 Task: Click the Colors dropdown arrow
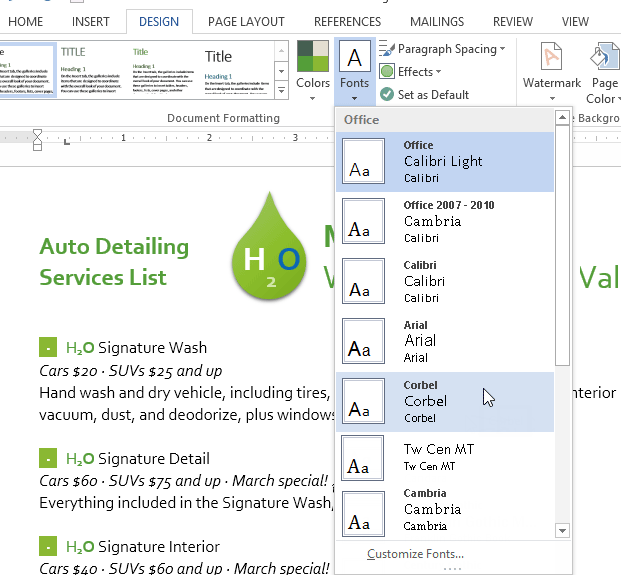[312, 98]
